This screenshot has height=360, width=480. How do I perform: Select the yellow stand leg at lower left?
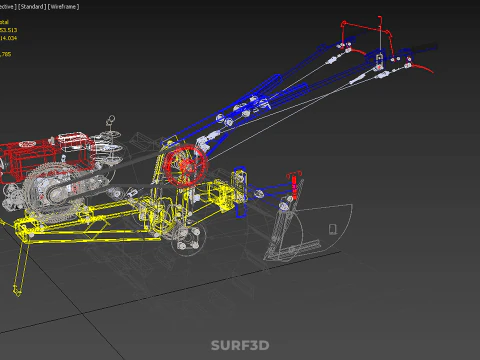[20, 268]
